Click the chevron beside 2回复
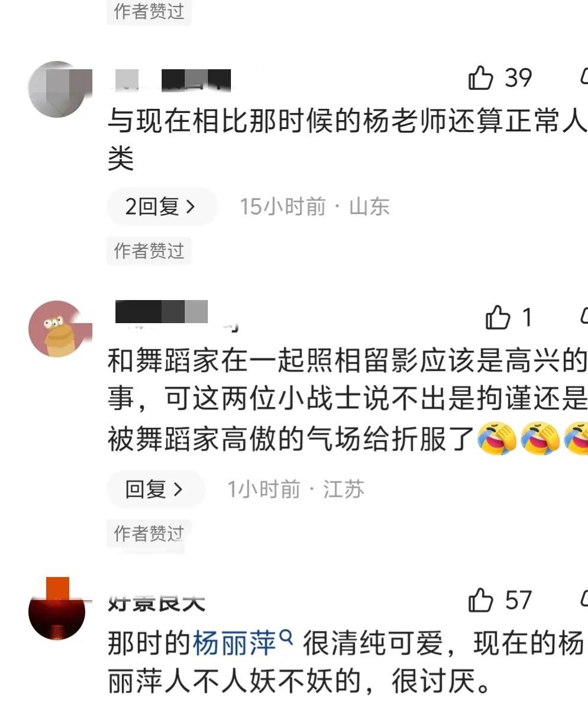The height and width of the screenshot is (709, 588). click(191, 207)
